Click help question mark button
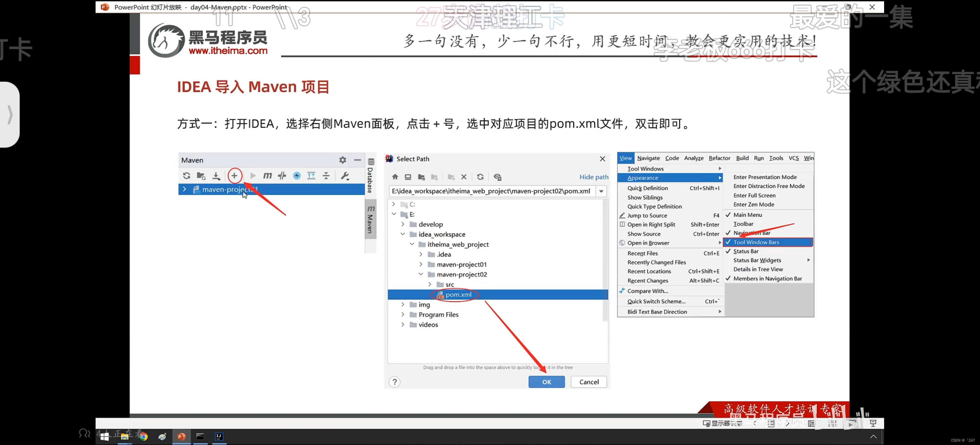Screen dimensions: 980x445 (x=394, y=382)
